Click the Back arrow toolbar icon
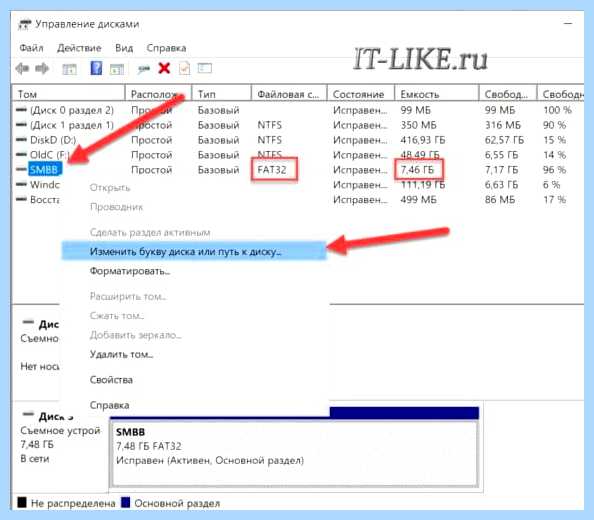The height and width of the screenshot is (520, 594). (22, 69)
